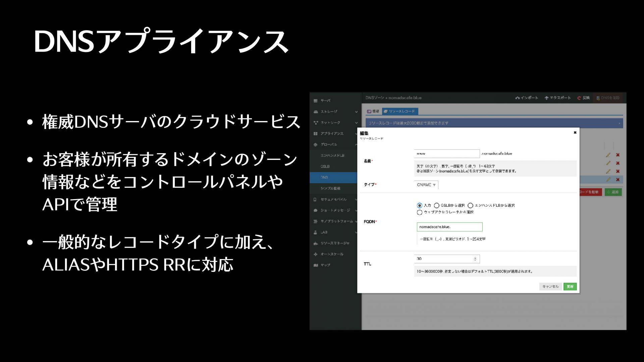Click first record's pencil edit icon

pyautogui.click(x=608, y=155)
